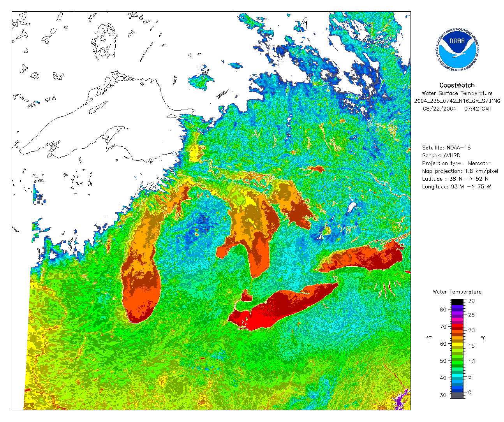
Task: Select the Sensor: AVHRR line
Action: (441, 155)
